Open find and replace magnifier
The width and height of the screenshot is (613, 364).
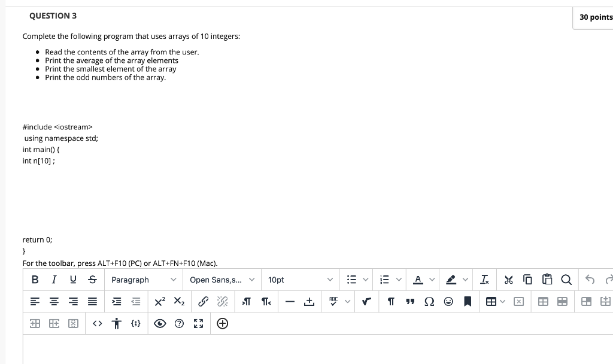[x=566, y=280]
